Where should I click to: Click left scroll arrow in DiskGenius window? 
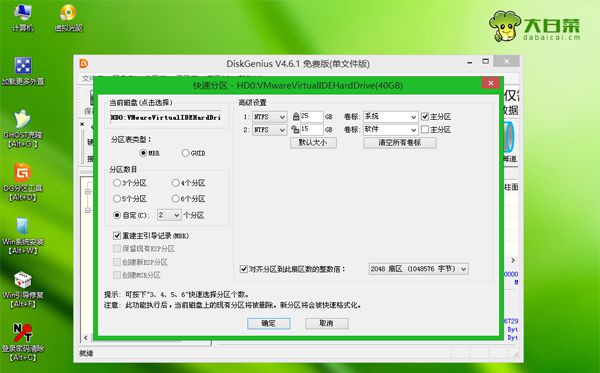point(86,337)
